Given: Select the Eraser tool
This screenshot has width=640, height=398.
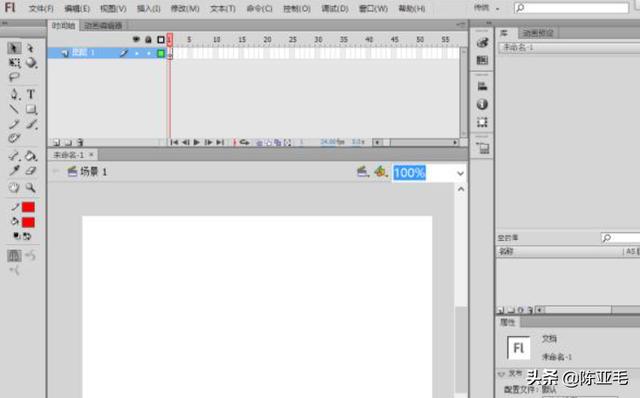Looking at the screenshot, I should point(31,171).
